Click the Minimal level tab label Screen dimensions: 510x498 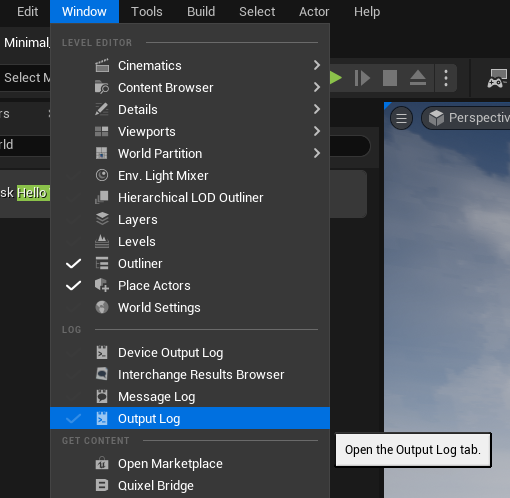(x=27, y=43)
